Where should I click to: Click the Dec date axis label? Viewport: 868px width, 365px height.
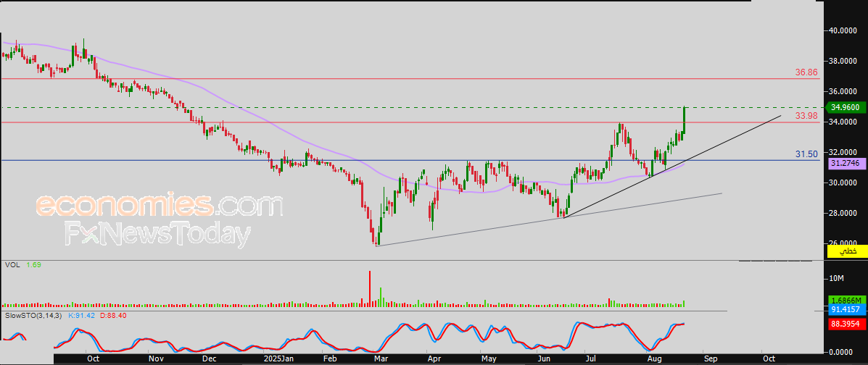pos(209,359)
